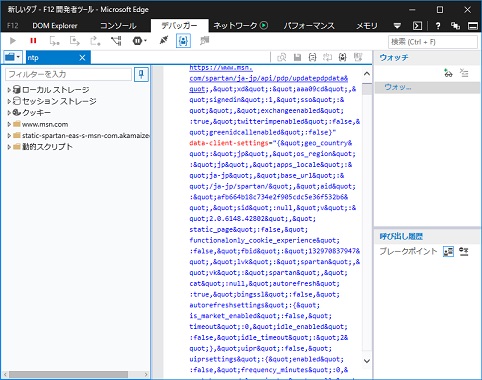Click the Step Out icon

pos(95,41)
